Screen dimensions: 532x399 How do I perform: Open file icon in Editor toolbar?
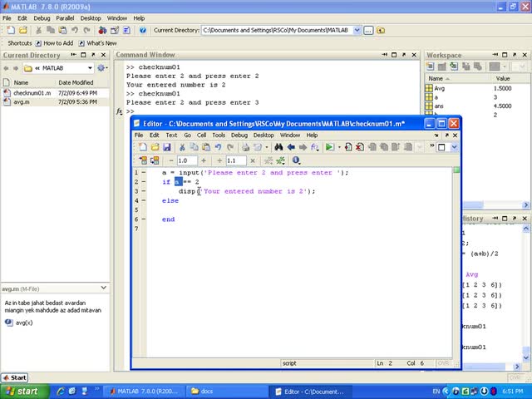[x=155, y=147]
